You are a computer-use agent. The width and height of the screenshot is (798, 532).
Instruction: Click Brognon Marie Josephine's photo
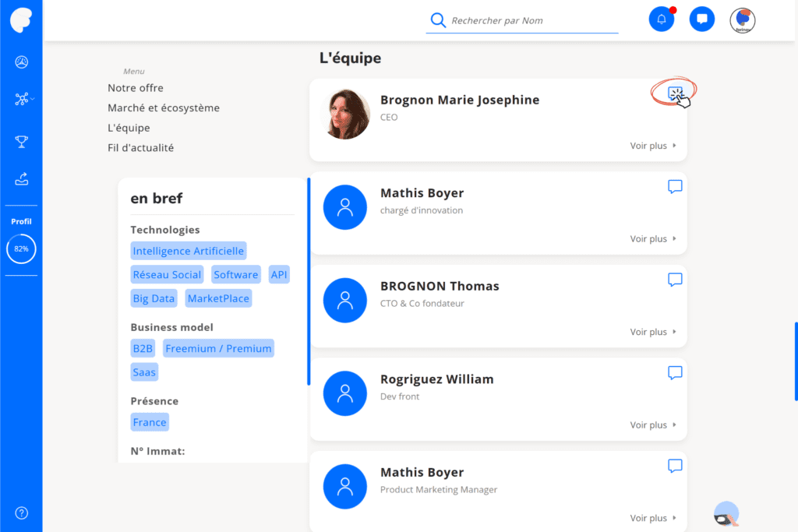(x=345, y=114)
